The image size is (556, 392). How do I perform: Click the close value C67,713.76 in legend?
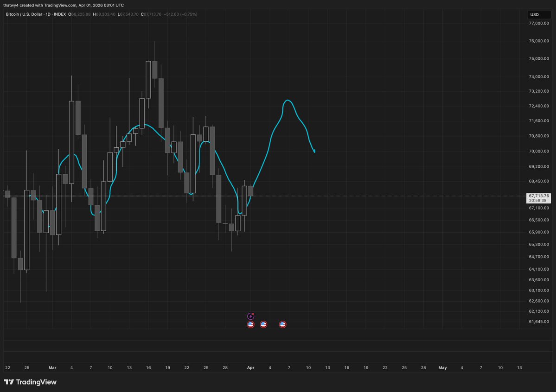[151, 14]
